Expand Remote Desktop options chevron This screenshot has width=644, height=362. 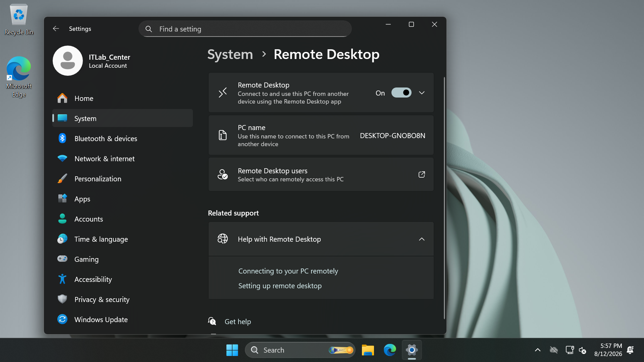tap(422, 93)
